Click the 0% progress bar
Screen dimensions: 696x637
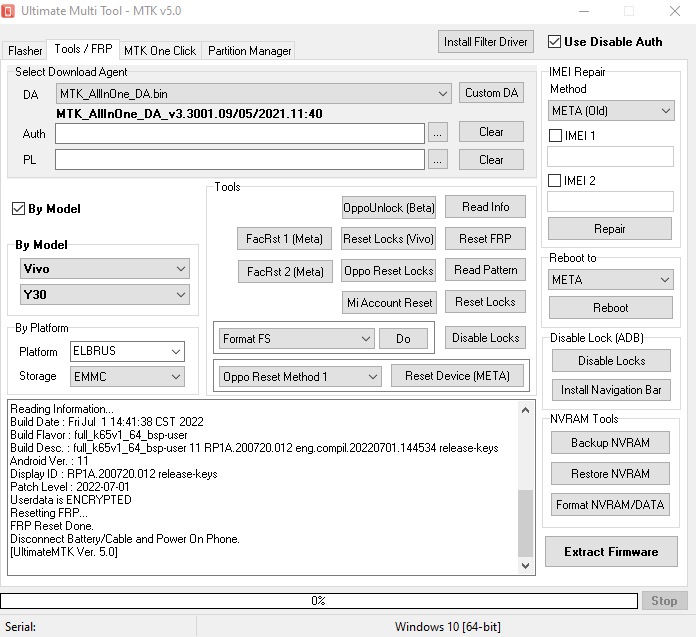[x=319, y=601]
